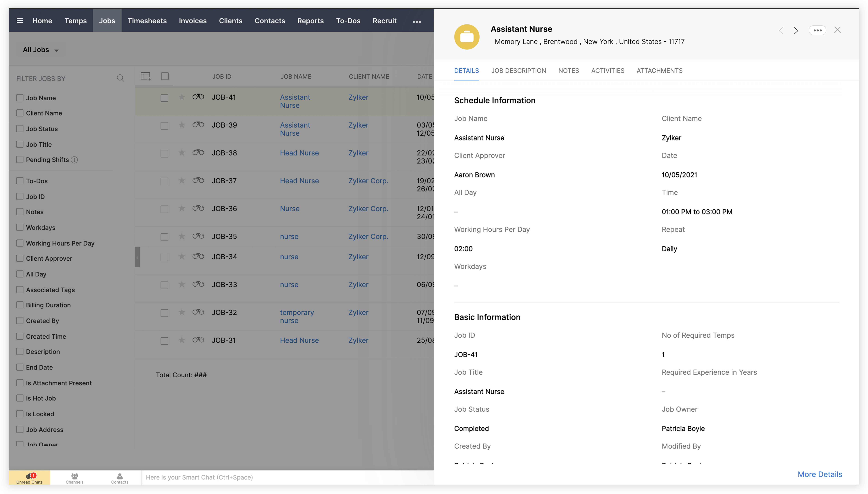Open the detail panel more options ellipsis
The height and width of the screenshot is (494, 868).
pyautogui.click(x=817, y=30)
